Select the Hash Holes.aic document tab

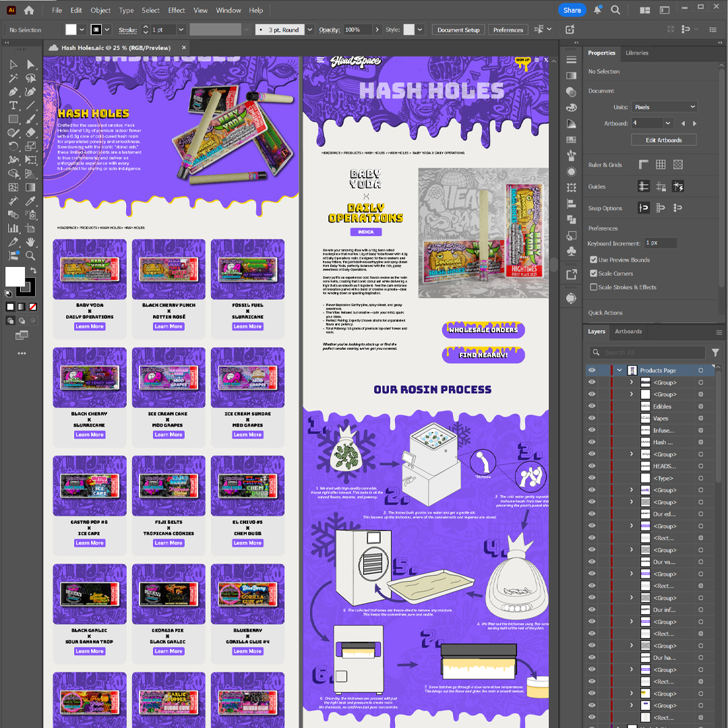click(116, 48)
